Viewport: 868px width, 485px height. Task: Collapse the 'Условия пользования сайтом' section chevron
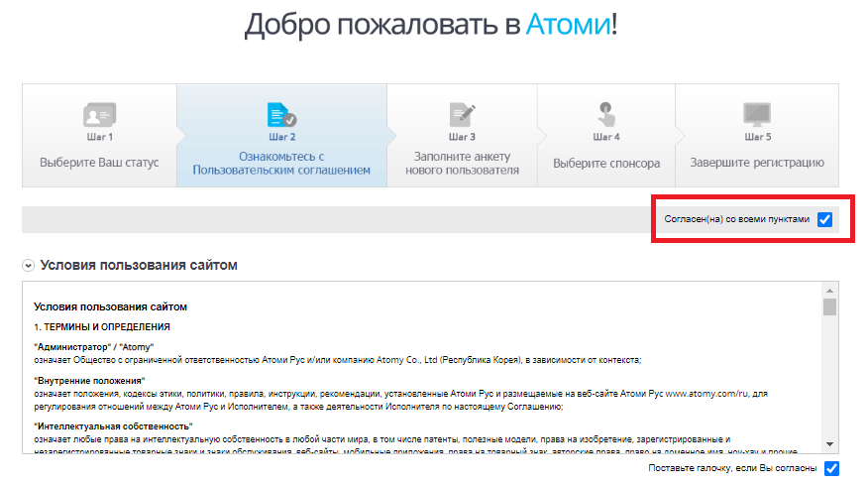(x=28, y=266)
